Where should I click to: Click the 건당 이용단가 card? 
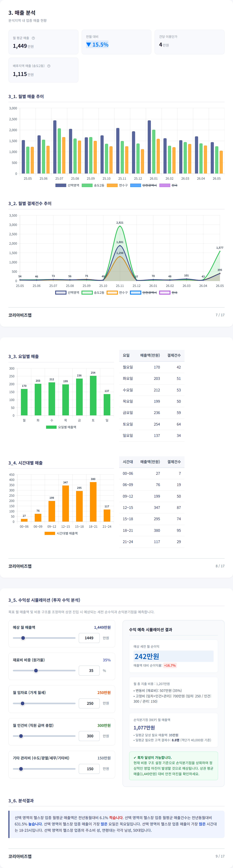click(x=190, y=42)
